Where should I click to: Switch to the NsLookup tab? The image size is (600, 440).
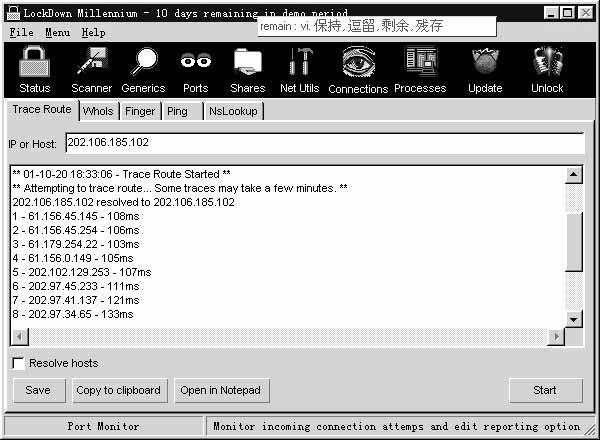pos(233,111)
